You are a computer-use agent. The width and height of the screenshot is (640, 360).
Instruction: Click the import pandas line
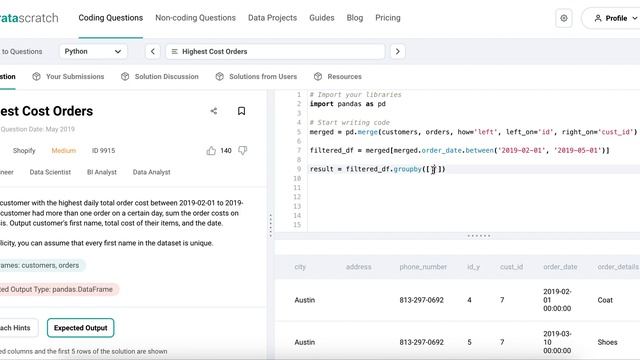(347, 104)
